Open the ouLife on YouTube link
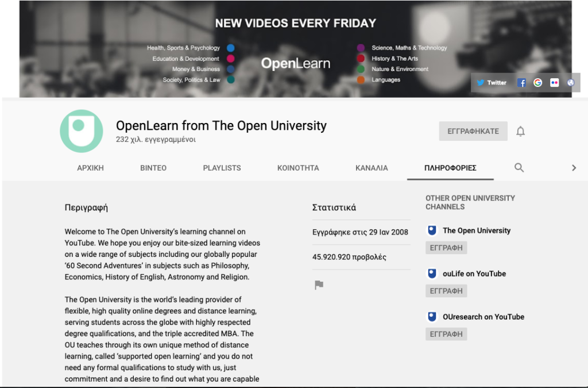The height and width of the screenshot is (388, 588). point(474,274)
